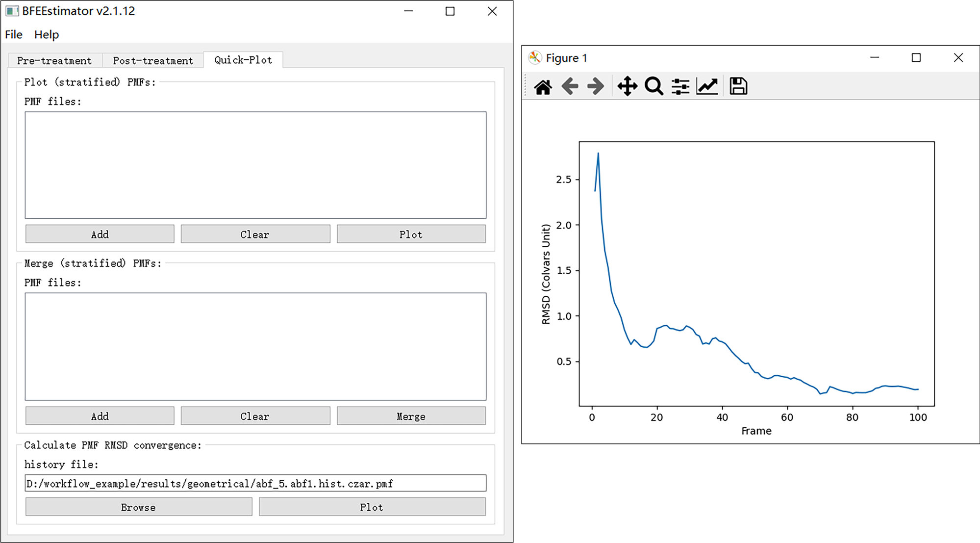Image resolution: width=980 pixels, height=543 pixels.
Task: Add files to the Merge PMFs list
Action: tap(100, 416)
